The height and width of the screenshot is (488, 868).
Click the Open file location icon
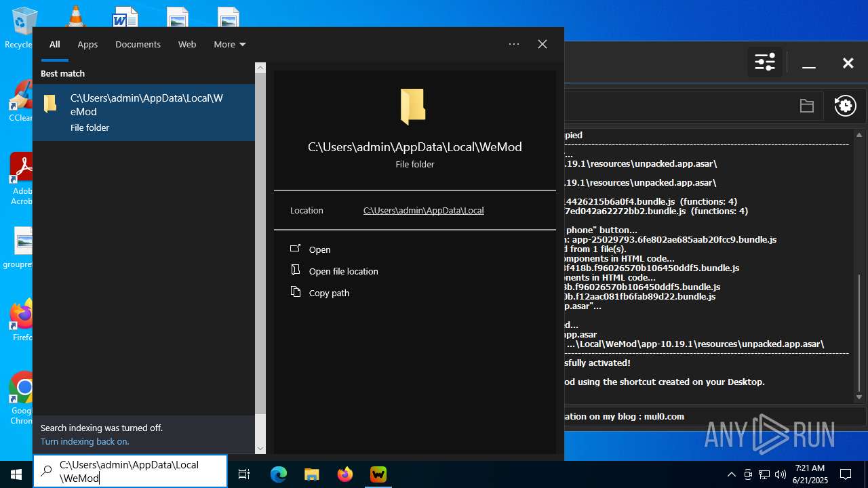point(295,270)
